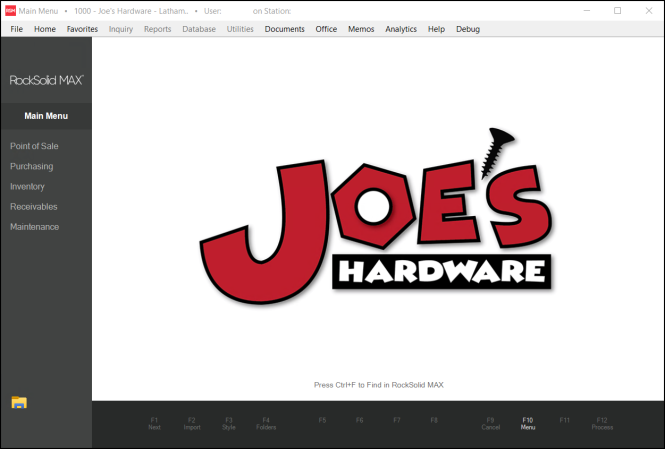Click the F10 Menu function key
Image resolution: width=665 pixels, height=449 pixels.
pyautogui.click(x=528, y=424)
